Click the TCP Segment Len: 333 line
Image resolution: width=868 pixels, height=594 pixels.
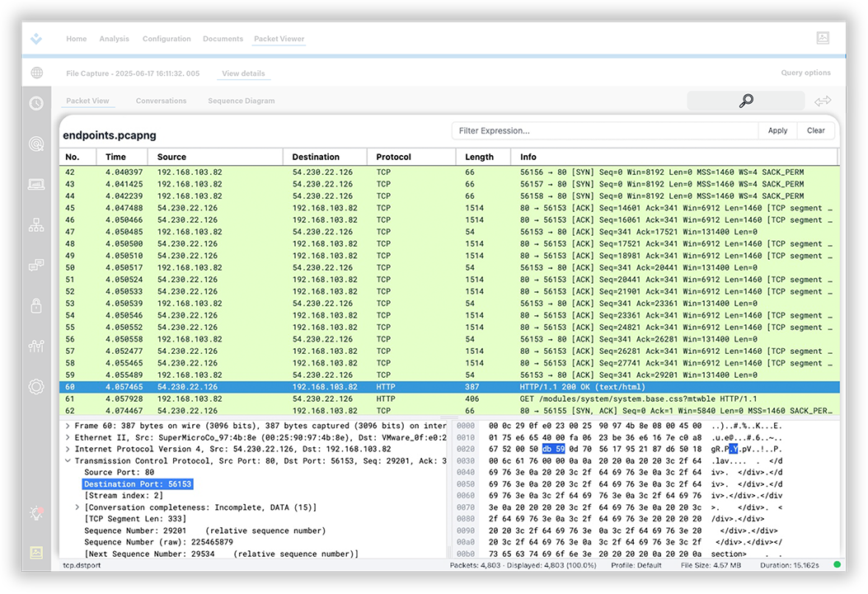[x=135, y=519]
